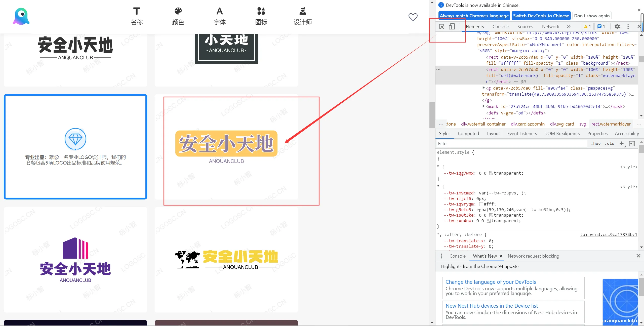Select the 名称 (name) tab icon
Image resolution: width=644 pixels, height=326 pixels.
click(136, 11)
